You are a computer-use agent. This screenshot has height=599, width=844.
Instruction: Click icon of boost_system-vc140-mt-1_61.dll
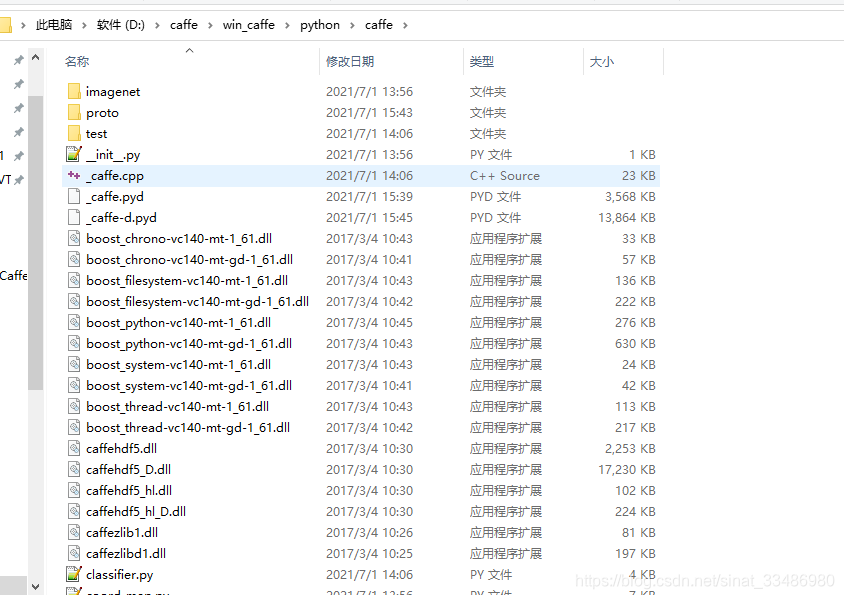[x=74, y=364]
